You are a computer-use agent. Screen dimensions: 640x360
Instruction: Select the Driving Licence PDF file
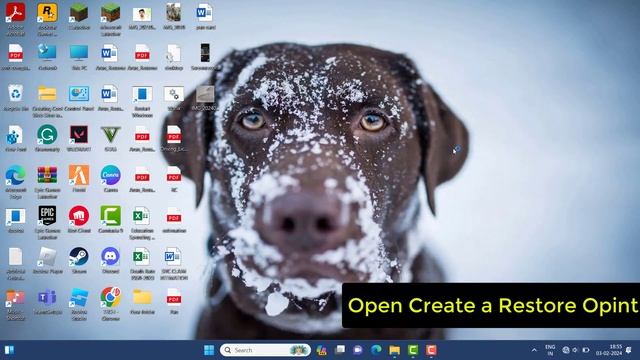point(174,135)
